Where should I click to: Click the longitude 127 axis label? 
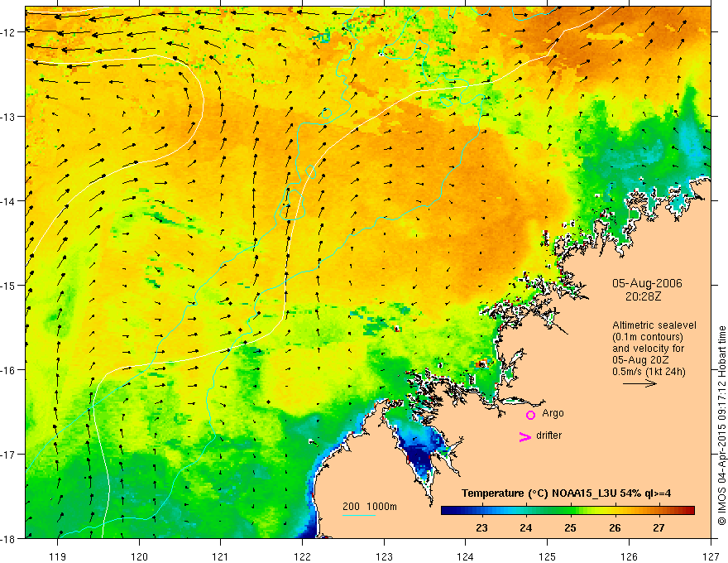[711, 556]
